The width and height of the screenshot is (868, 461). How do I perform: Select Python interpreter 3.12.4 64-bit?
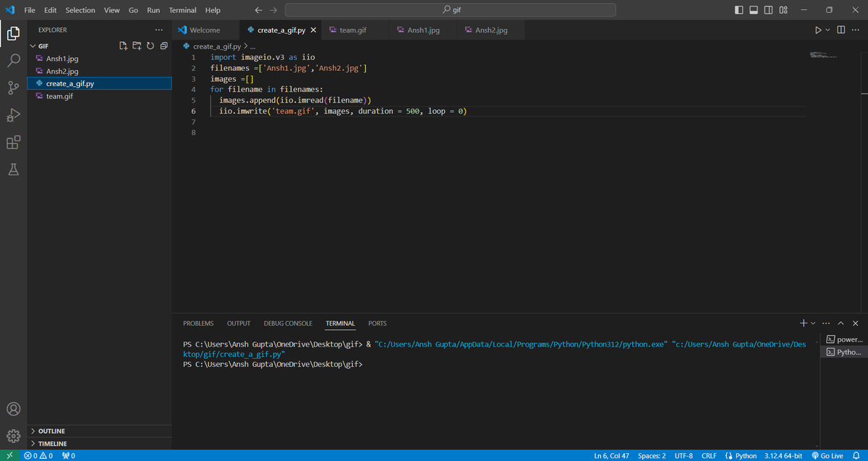coord(783,455)
